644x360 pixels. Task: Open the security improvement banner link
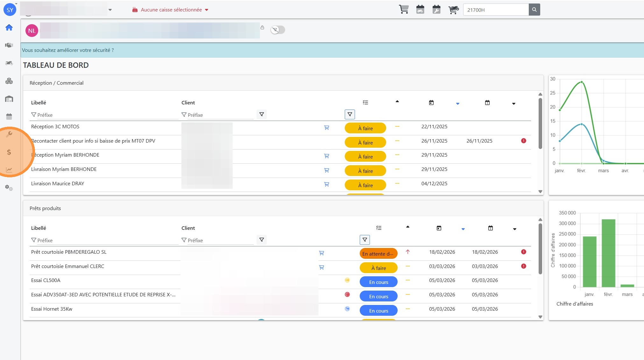tap(68, 50)
